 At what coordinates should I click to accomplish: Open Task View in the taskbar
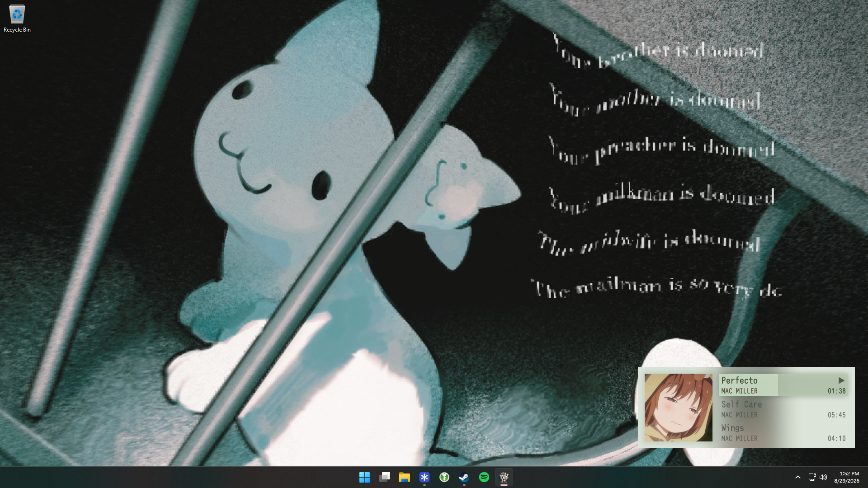click(385, 477)
